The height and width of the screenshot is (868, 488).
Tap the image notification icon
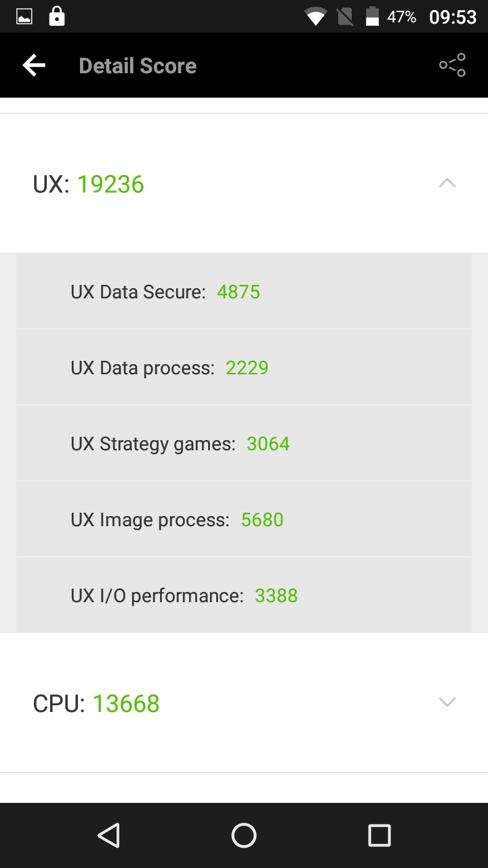pos(24,17)
